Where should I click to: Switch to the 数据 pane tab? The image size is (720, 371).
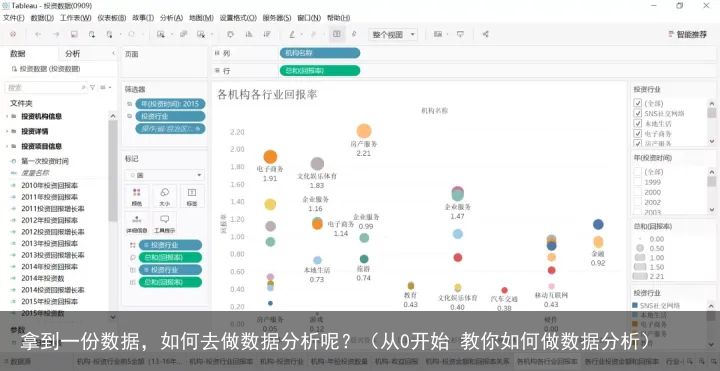click(18, 54)
